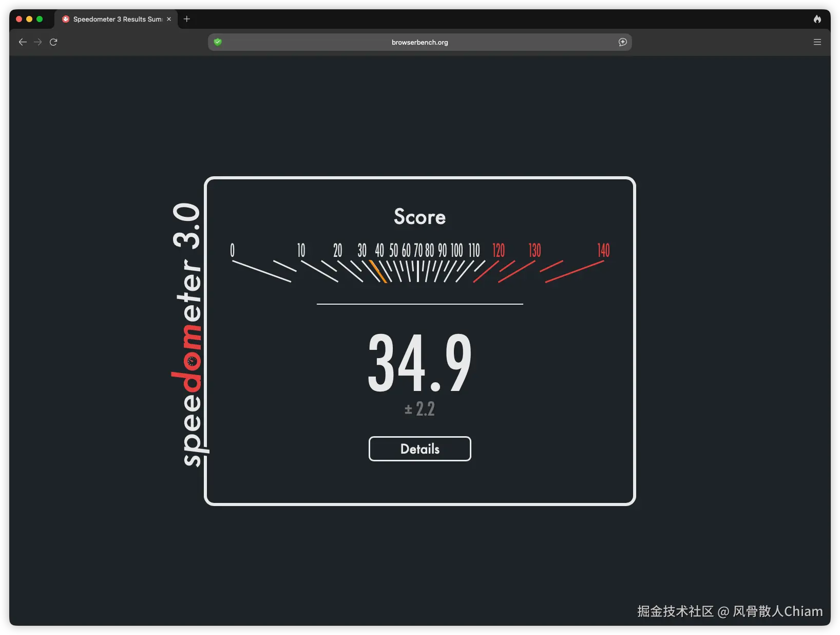
Task: Click the ± 2.2 margin text
Action: (x=419, y=409)
